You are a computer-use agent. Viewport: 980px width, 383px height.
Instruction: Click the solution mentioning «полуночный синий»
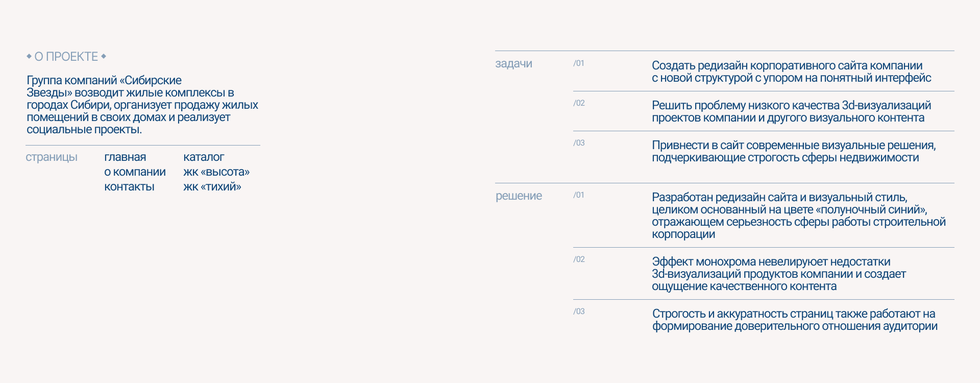798,216
